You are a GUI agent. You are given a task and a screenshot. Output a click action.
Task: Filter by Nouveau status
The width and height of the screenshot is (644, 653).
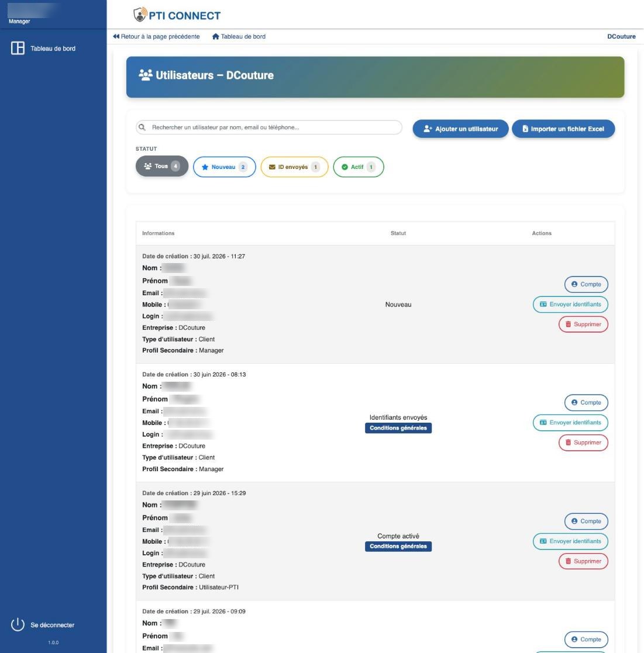pyautogui.click(x=225, y=167)
